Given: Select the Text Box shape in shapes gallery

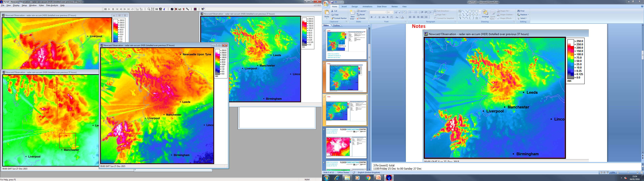Looking at the screenshot, I should click(x=460, y=11).
